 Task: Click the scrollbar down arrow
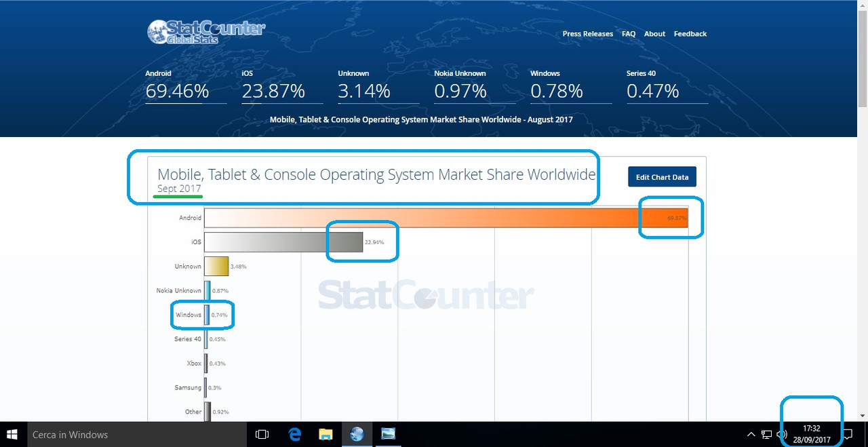pyautogui.click(x=863, y=416)
